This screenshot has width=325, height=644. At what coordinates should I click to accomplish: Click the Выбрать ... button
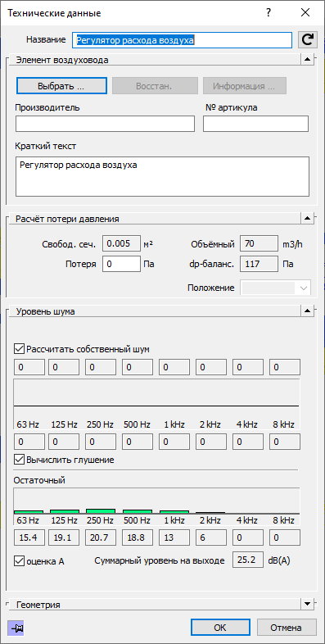click(x=61, y=86)
